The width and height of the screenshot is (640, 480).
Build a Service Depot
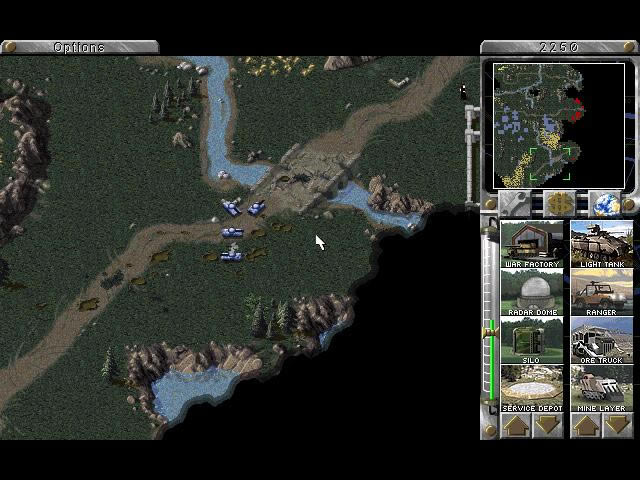coord(532,389)
